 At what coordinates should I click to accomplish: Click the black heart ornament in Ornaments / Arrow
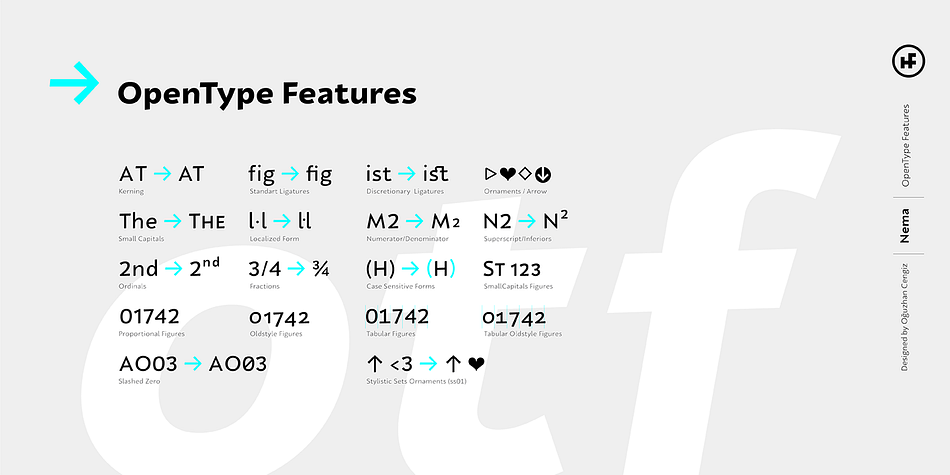pyautogui.click(x=507, y=174)
